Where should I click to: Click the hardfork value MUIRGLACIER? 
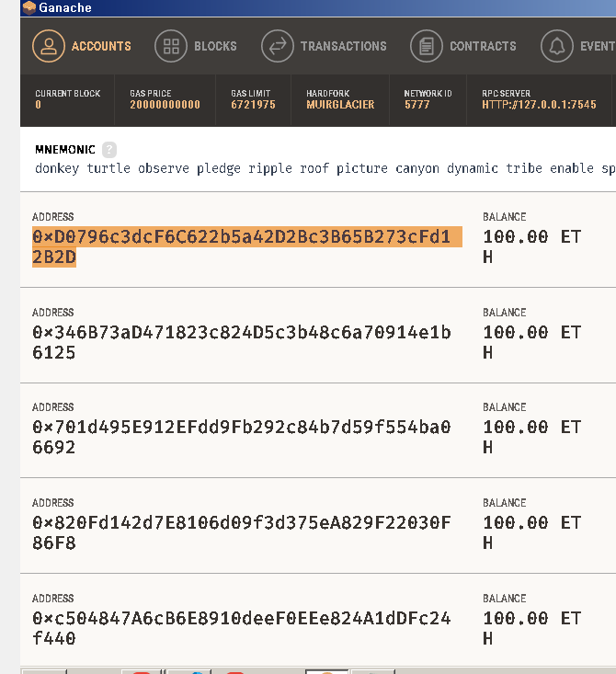[x=340, y=105]
